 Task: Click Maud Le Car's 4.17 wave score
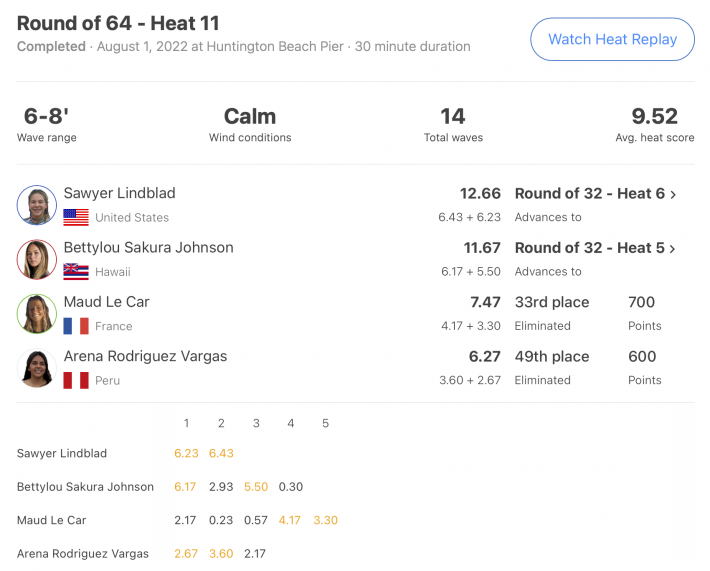[290, 520]
